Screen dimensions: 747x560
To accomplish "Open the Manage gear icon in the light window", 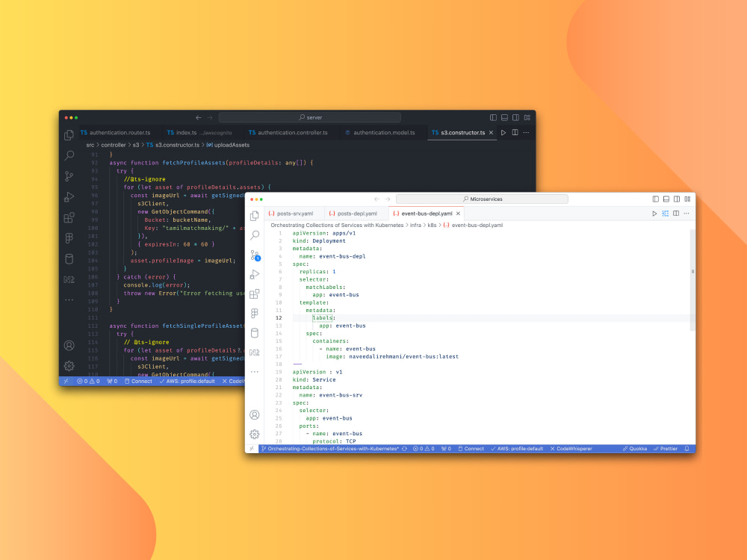I will [x=254, y=434].
